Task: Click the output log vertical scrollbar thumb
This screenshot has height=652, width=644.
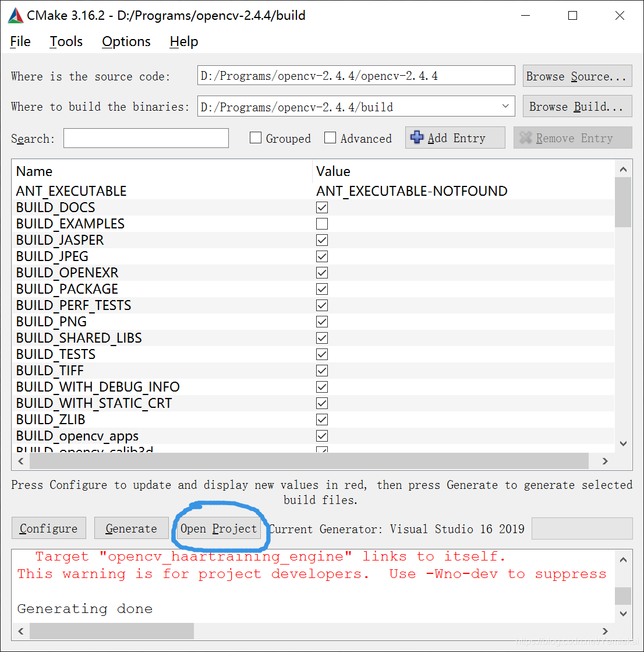Action: (623, 596)
